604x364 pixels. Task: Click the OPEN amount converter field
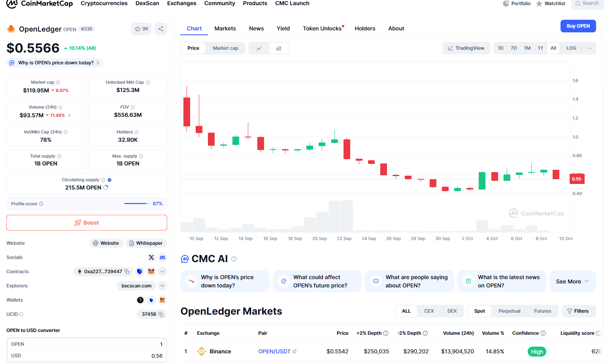point(87,344)
